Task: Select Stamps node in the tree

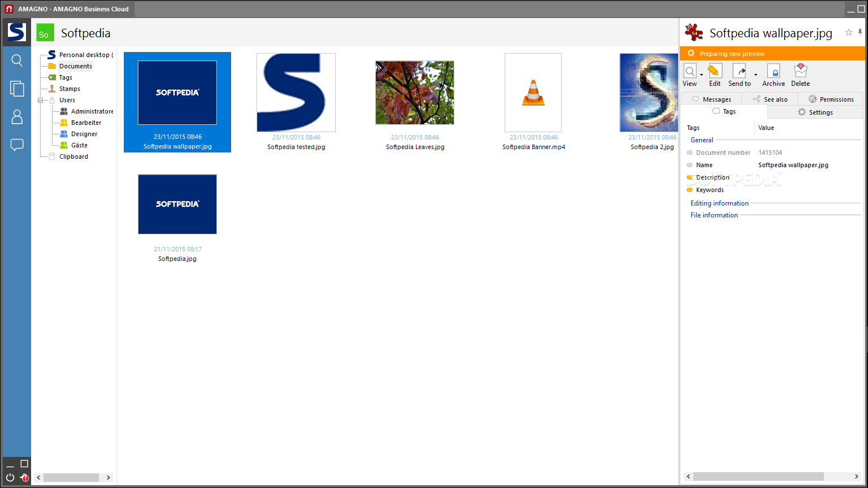Action: (x=64, y=89)
